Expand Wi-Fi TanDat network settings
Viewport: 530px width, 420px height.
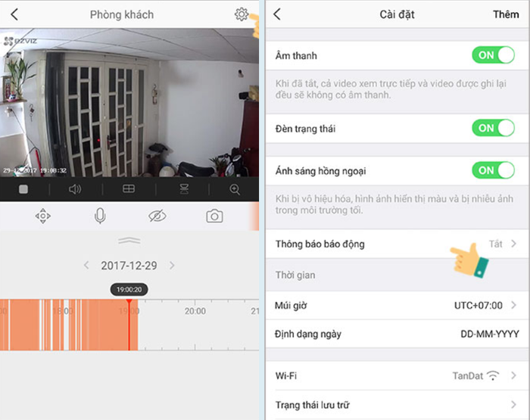397,376
